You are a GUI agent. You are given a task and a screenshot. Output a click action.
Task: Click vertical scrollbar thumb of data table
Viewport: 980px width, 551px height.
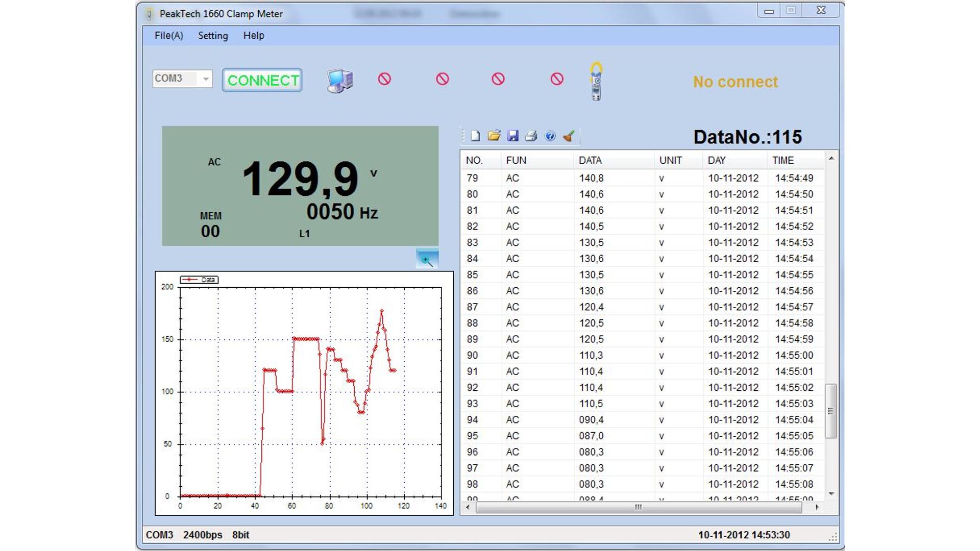[x=831, y=411]
